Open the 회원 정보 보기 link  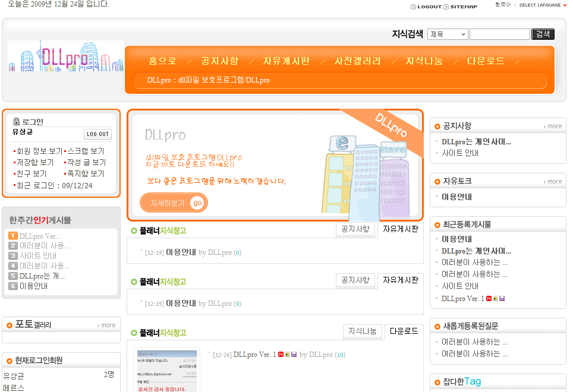pos(39,151)
